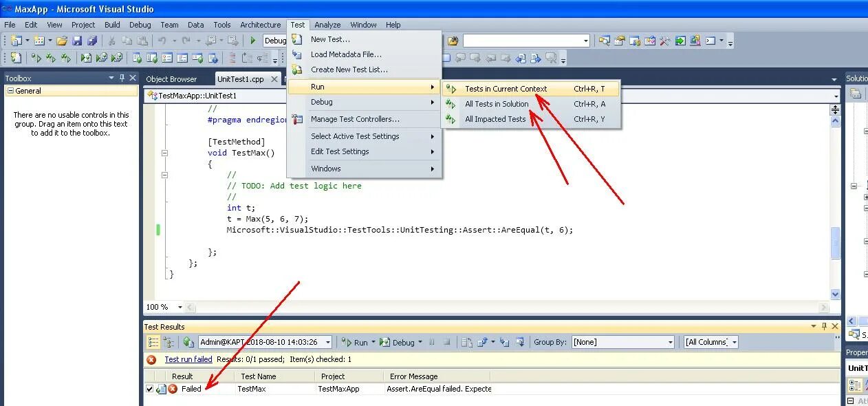Viewport: 868px width, 406px height.
Task: Click the editor horizontal scrollbar track
Action: pos(508,307)
